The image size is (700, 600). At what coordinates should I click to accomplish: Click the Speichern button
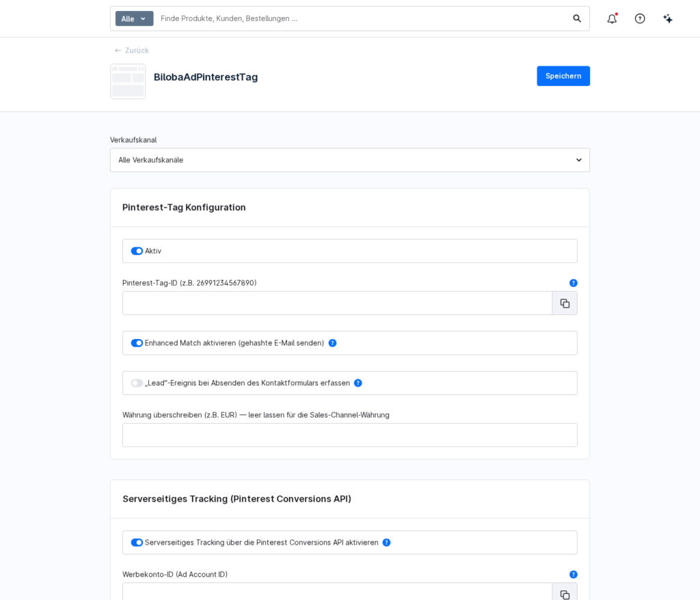tap(563, 76)
